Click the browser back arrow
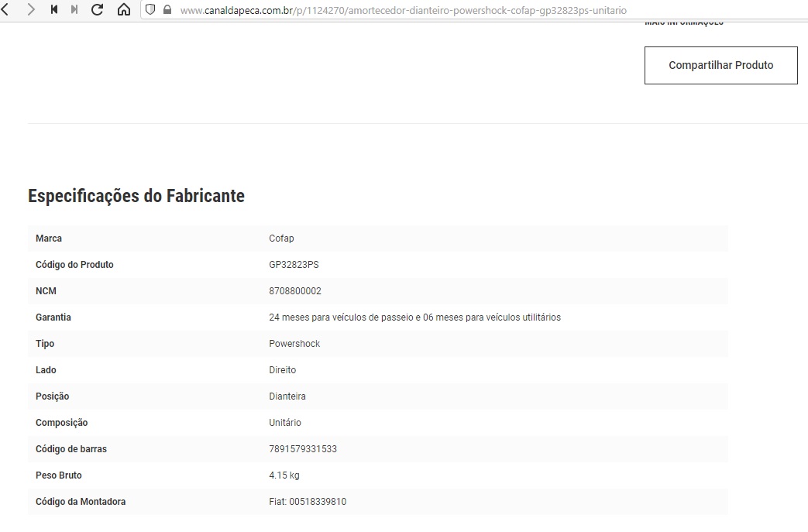The width and height of the screenshot is (808, 532). [x=5, y=10]
